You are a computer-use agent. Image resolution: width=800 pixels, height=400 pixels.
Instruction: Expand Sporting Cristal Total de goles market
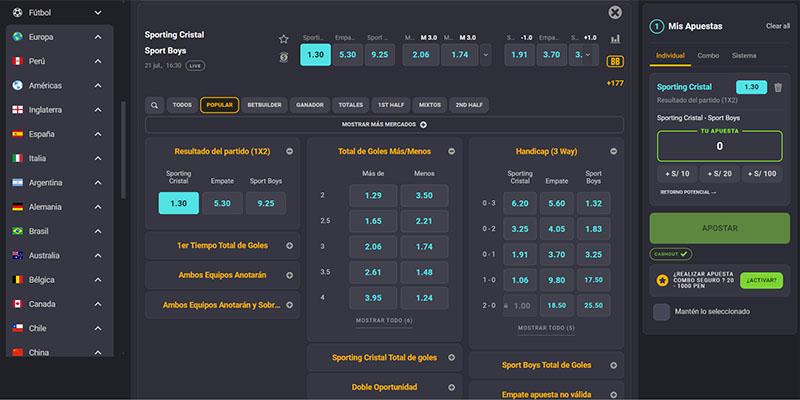point(452,358)
